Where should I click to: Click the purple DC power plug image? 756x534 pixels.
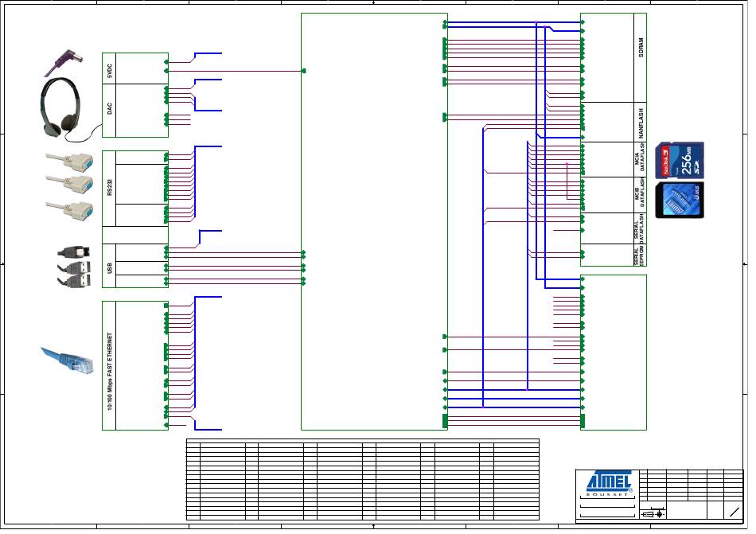(64, 63)
